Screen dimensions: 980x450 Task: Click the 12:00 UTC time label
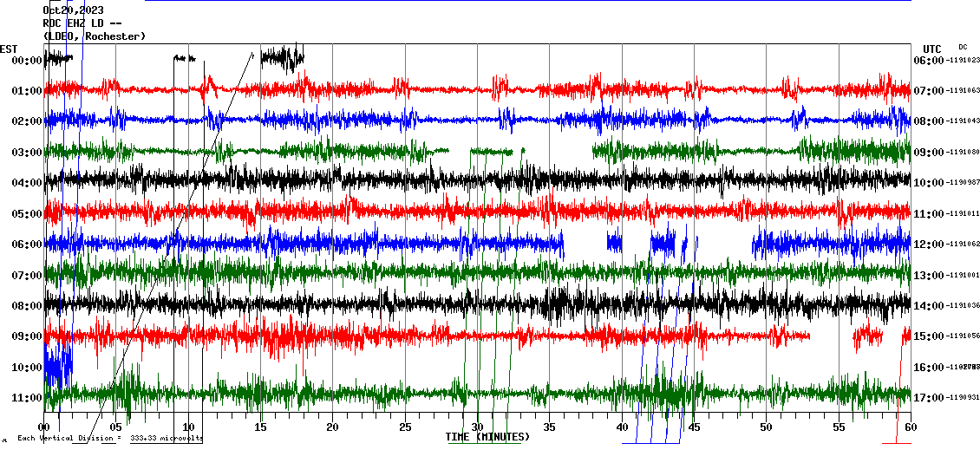pyautogui.click(x=930, y=245)
